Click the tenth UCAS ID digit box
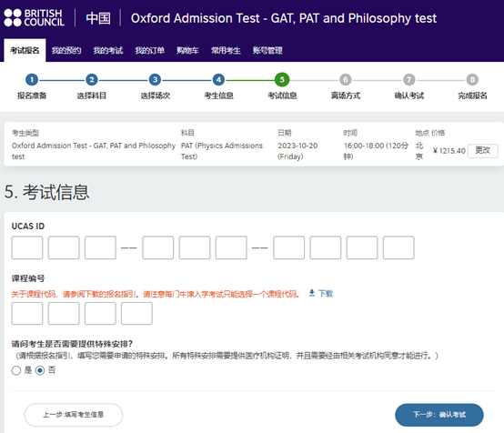The height and width of the screenshot is (433, 504). 398,247
